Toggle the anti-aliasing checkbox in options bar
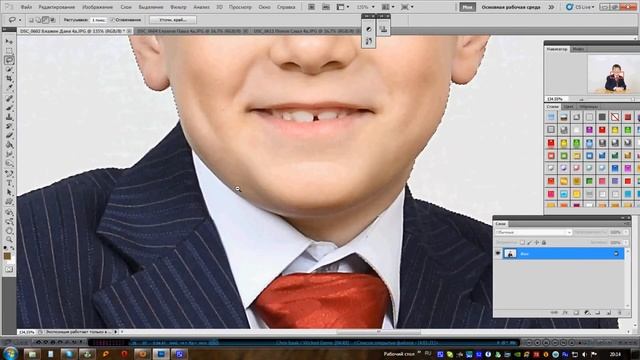 tap(112, 20)
